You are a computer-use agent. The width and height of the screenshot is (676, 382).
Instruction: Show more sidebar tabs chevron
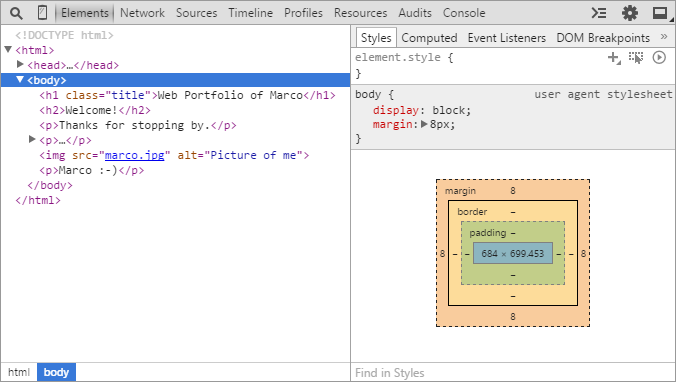point(664,37)
